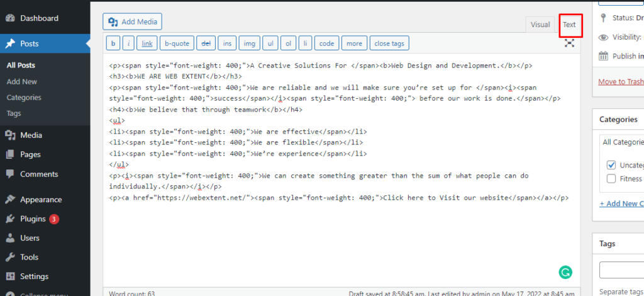644x296 pixels.
Task: Click the ol quicktag button
Action: [288, 43]
